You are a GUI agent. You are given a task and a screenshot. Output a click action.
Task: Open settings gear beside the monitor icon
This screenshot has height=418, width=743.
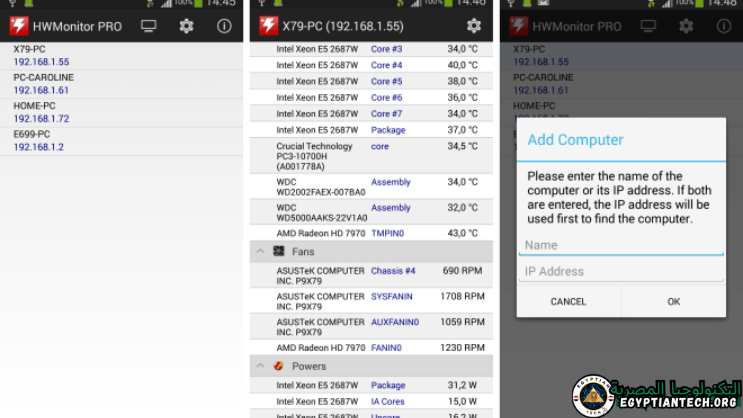186,26
